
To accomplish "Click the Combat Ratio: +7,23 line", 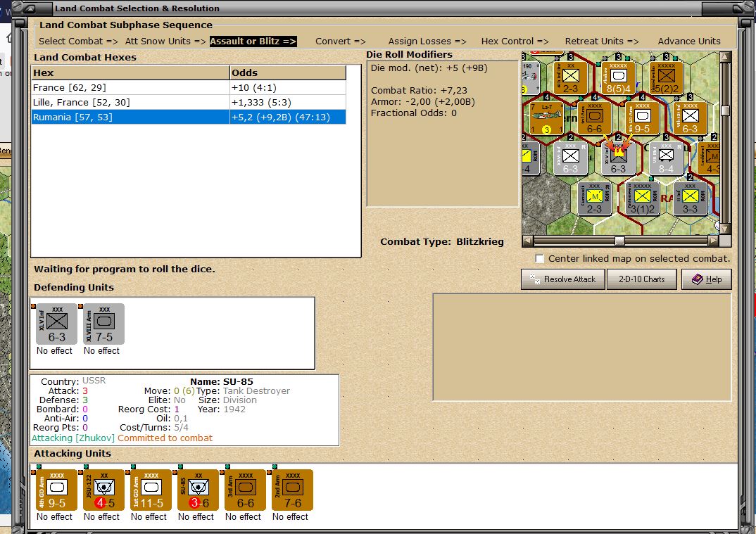I will tap(419, 91).
